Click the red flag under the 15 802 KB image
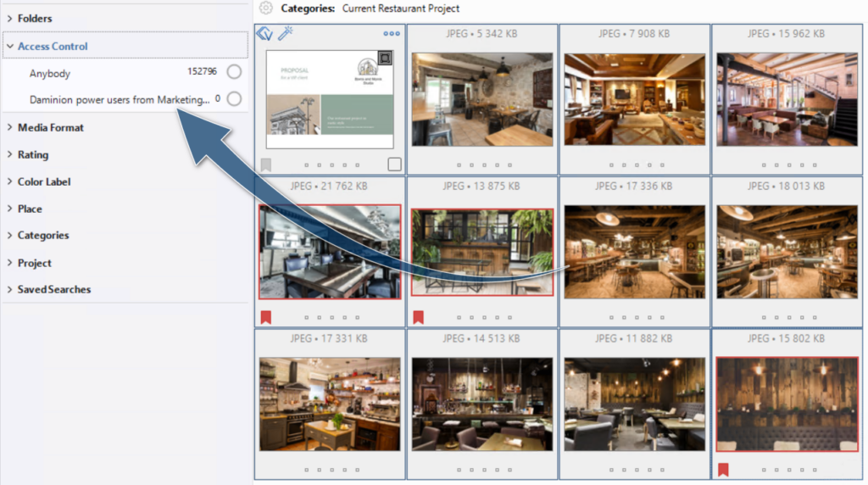The width and height of the screenshot is (868, 485). pyautogui.click(x=723, y=470)
